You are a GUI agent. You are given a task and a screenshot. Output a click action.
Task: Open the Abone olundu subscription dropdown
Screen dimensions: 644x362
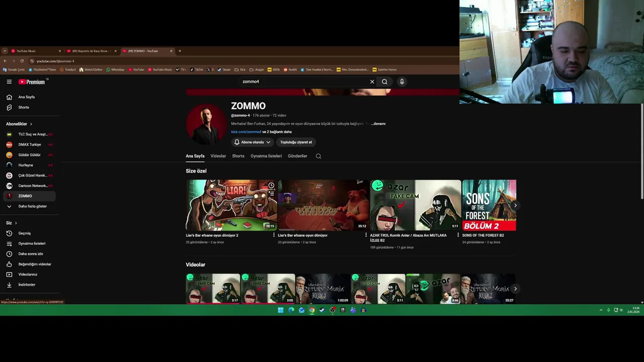[253, 142]
